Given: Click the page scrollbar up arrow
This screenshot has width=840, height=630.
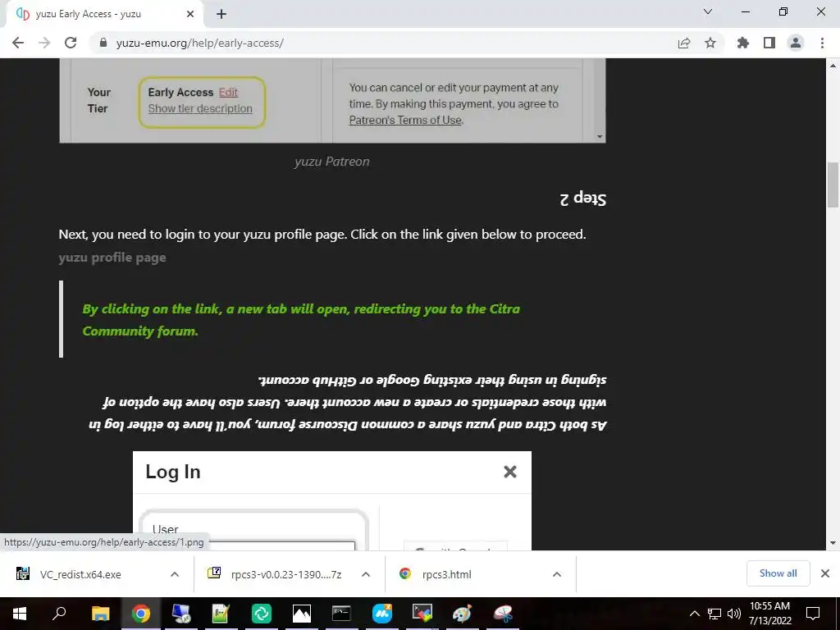Looking at the screenshot, I should click(x=833, y=66).
